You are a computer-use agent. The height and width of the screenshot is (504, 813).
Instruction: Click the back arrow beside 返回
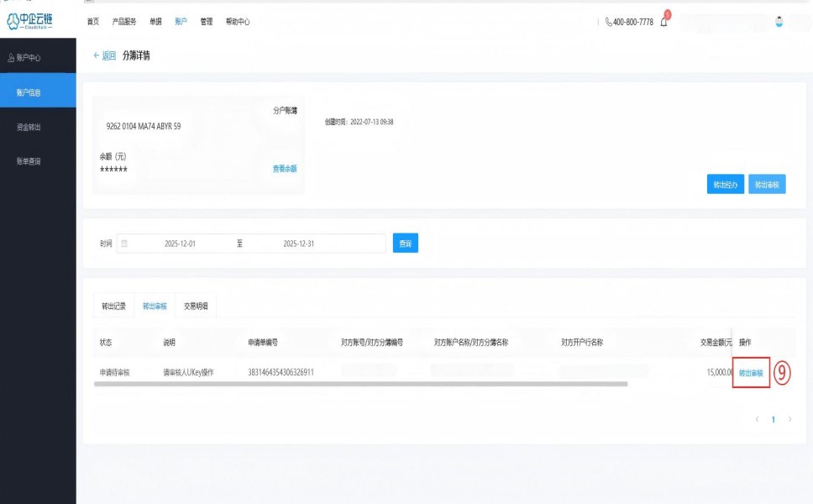coord(96,55)
